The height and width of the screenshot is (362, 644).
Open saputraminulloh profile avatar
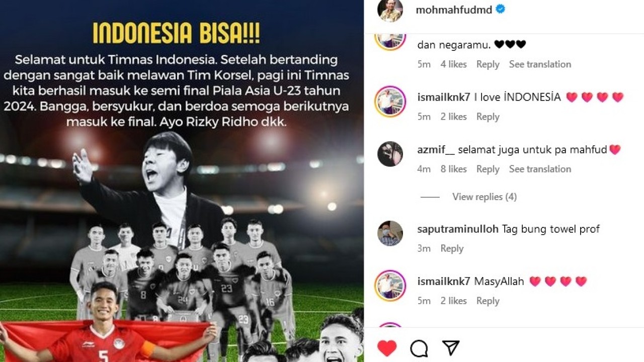tap(390, 233)
